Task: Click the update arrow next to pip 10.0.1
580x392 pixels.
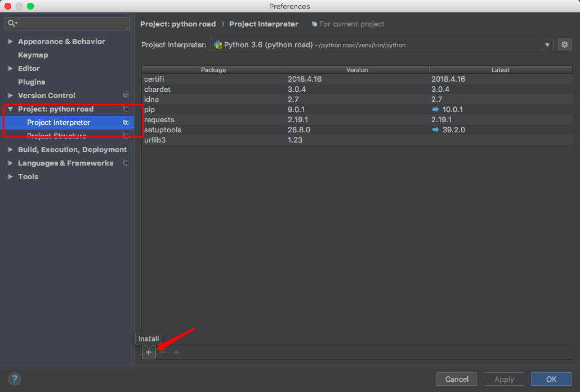Action: pos(435,109)
